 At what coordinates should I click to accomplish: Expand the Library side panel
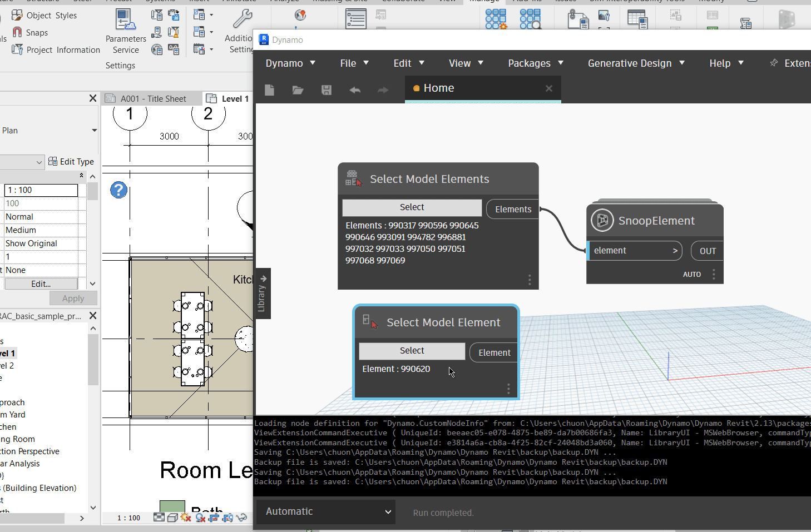pyautogui.click(x=263, y=293)
